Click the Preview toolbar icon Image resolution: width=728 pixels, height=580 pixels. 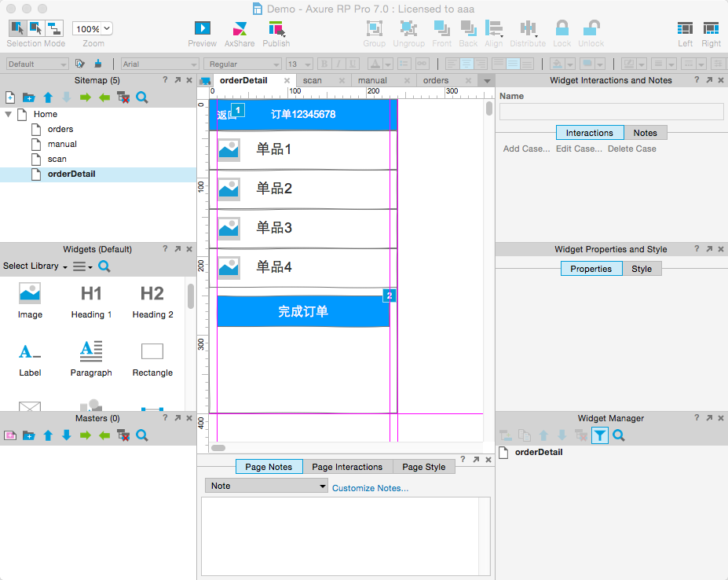pos(202,28)
